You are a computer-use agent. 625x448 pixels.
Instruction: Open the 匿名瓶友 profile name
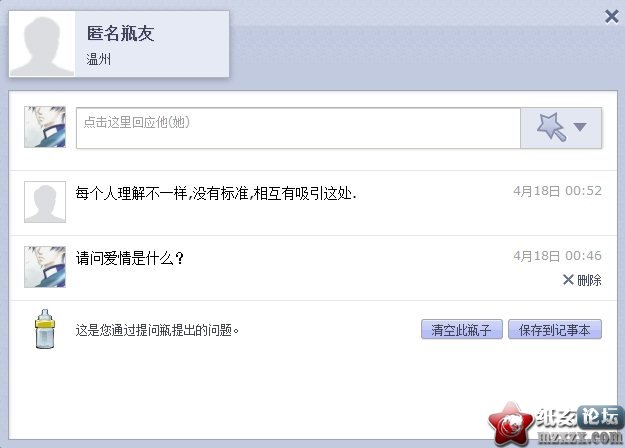(120, 33)
